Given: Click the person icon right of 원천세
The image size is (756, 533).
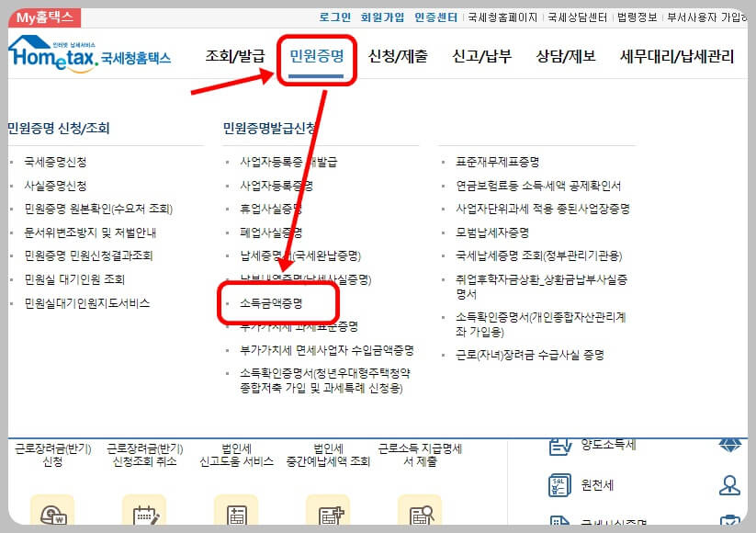Looking at the screenshot, I should (729, 485).
